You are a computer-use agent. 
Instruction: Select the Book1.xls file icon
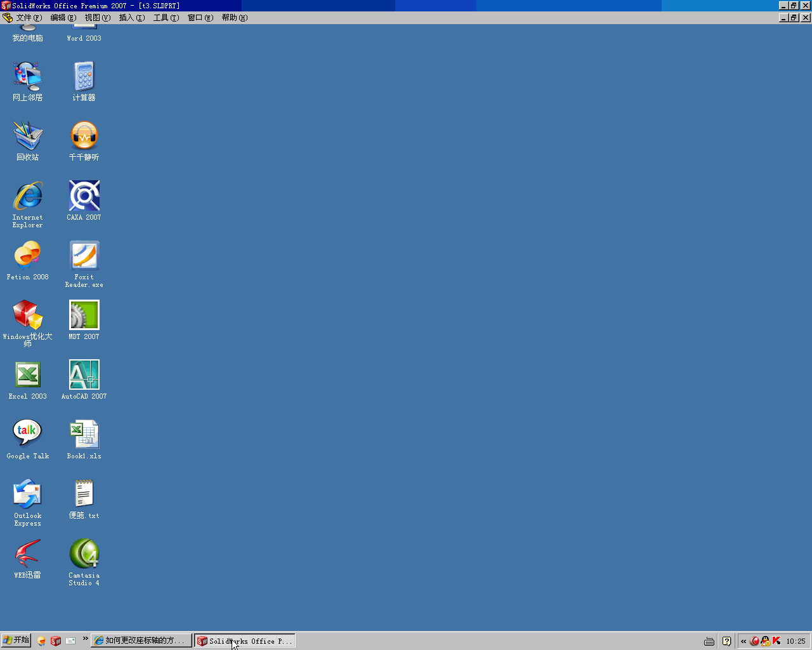pos(84,439)
